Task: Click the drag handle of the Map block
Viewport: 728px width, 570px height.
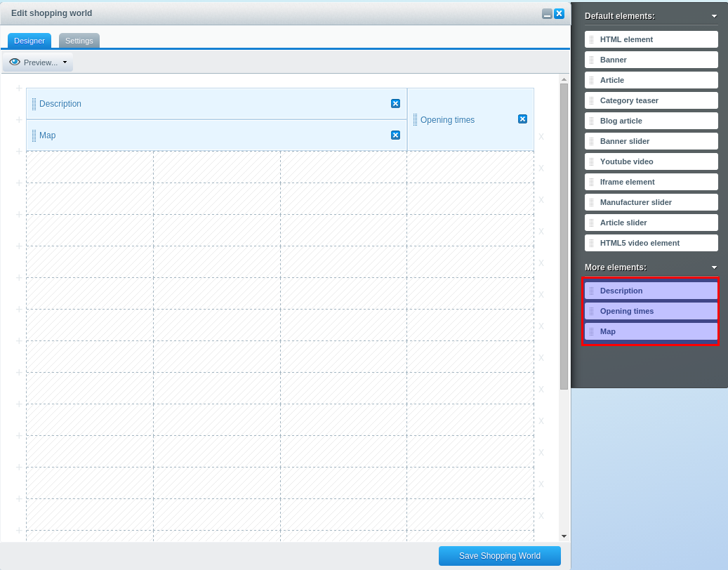Action: 34,135
